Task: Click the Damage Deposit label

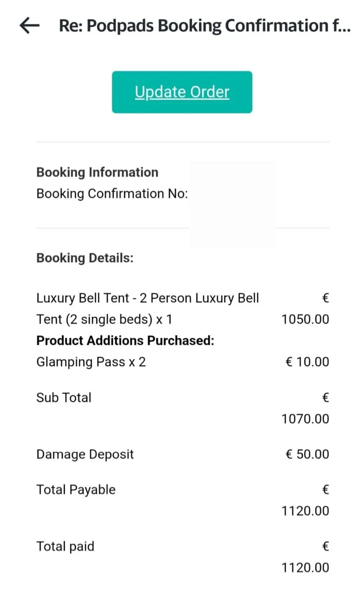Action: (x=85, y=454)
